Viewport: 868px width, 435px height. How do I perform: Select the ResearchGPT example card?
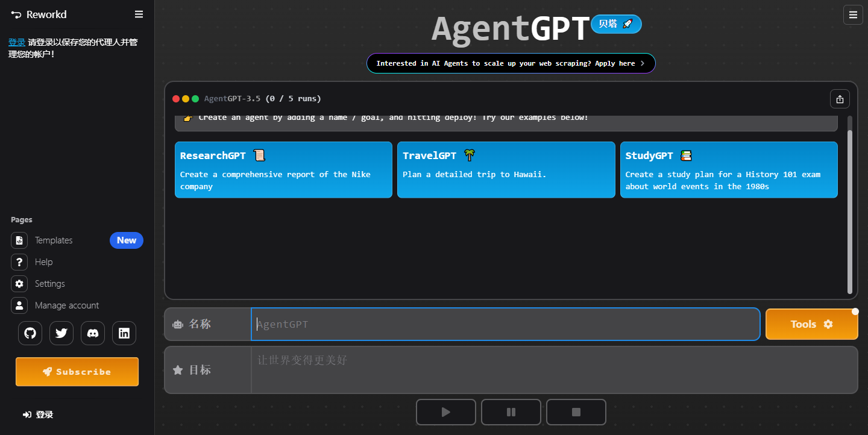(283, 170)
